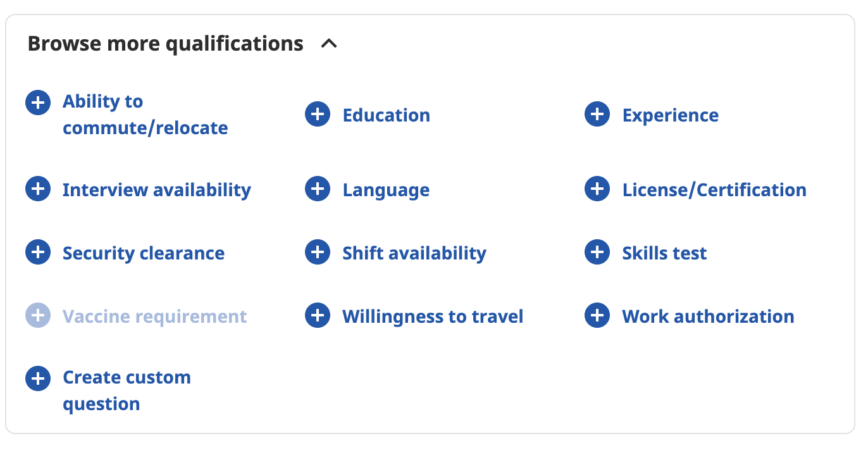Click the Create custom question text
Image resolution: width=868 pixels, height=462 pixels.
(x=127, y=390)
